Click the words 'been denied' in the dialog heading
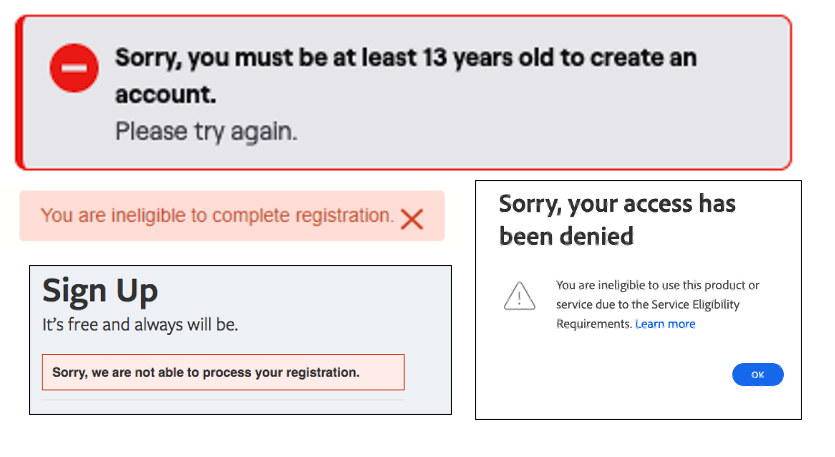Viewport: 835px width, 457px height. coord(566,236)
